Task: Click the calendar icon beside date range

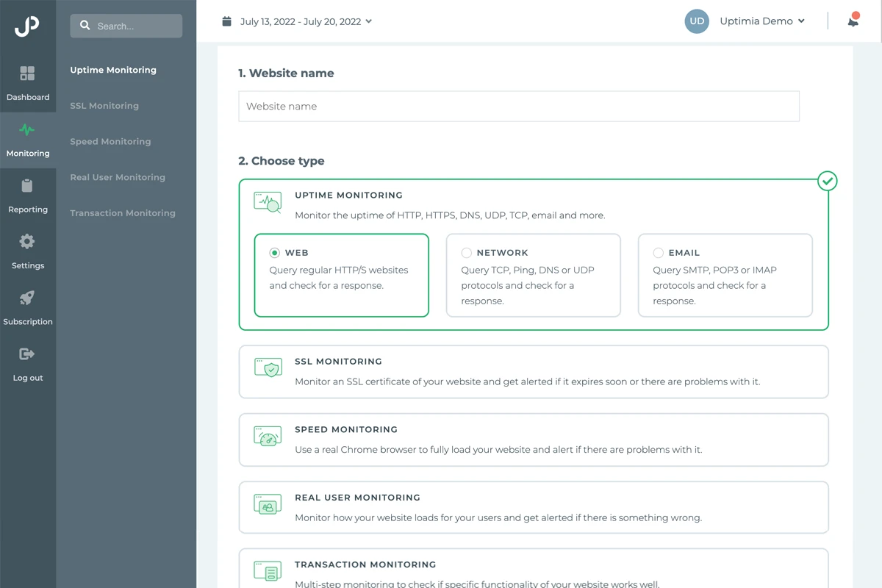Action: click(x=227, y=21)
